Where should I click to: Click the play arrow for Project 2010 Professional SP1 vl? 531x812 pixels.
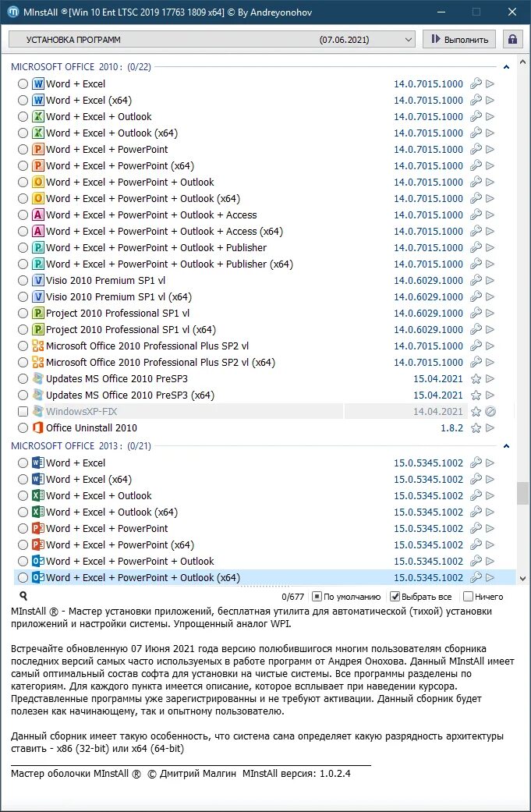click(x=490, y=313)
